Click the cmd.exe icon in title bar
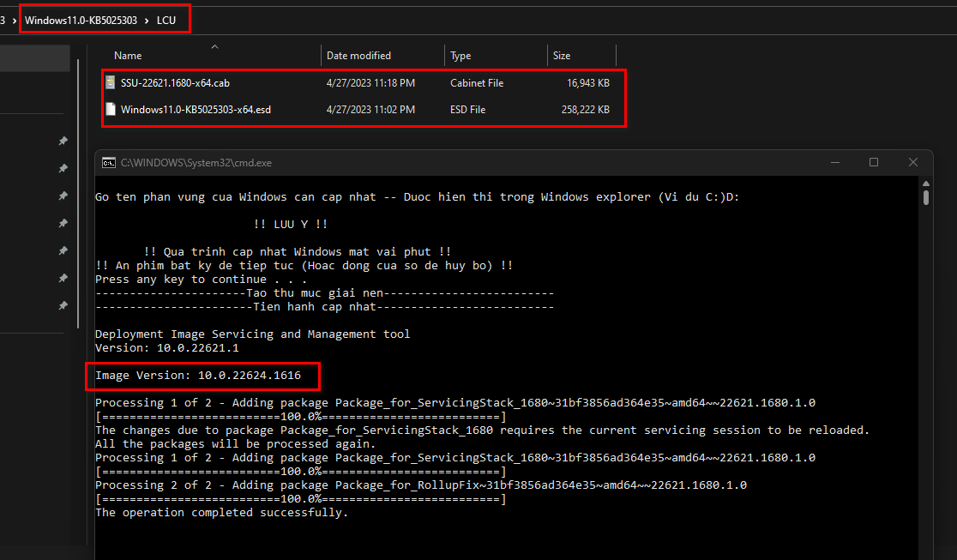The image size is (957, 560). pyautogui.click(x=109, y=162)
